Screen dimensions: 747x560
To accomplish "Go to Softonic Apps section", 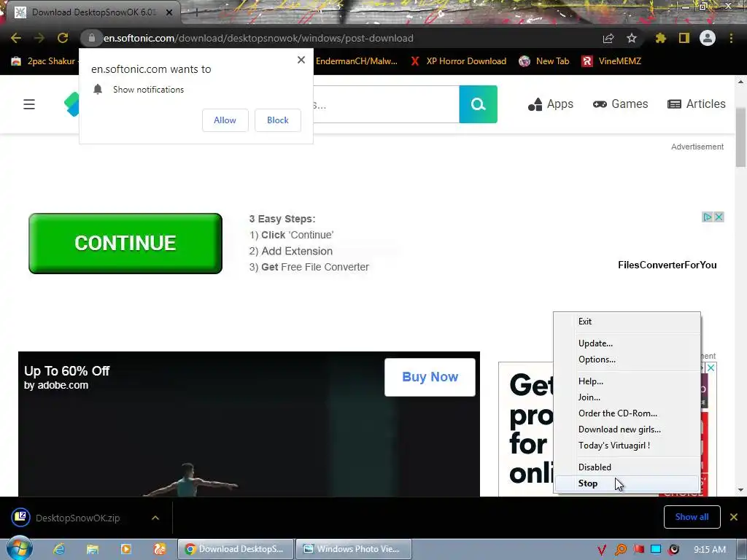I will tap(551, 104).
